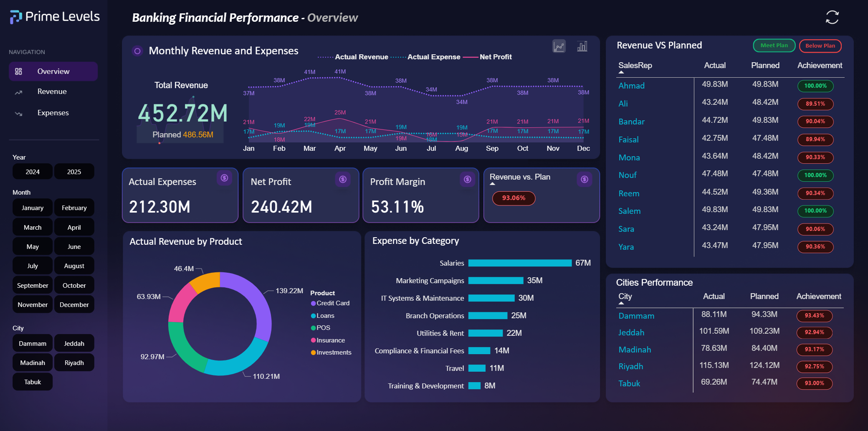Click the refresh icon in the header

click(x=832, y=17)
